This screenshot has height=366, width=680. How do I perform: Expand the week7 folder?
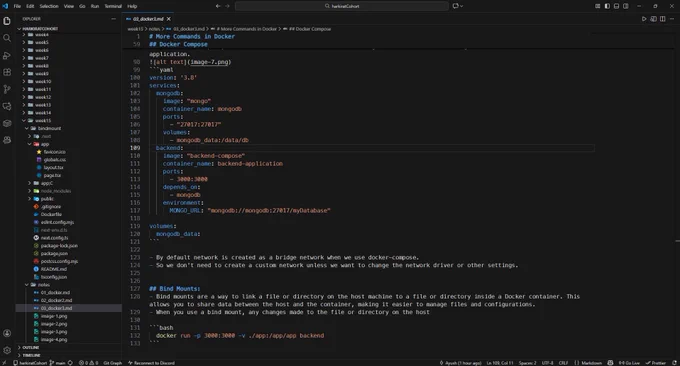click(42, 58)
